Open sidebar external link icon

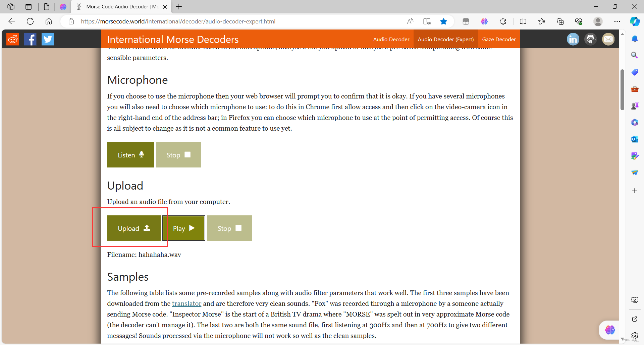635,319
